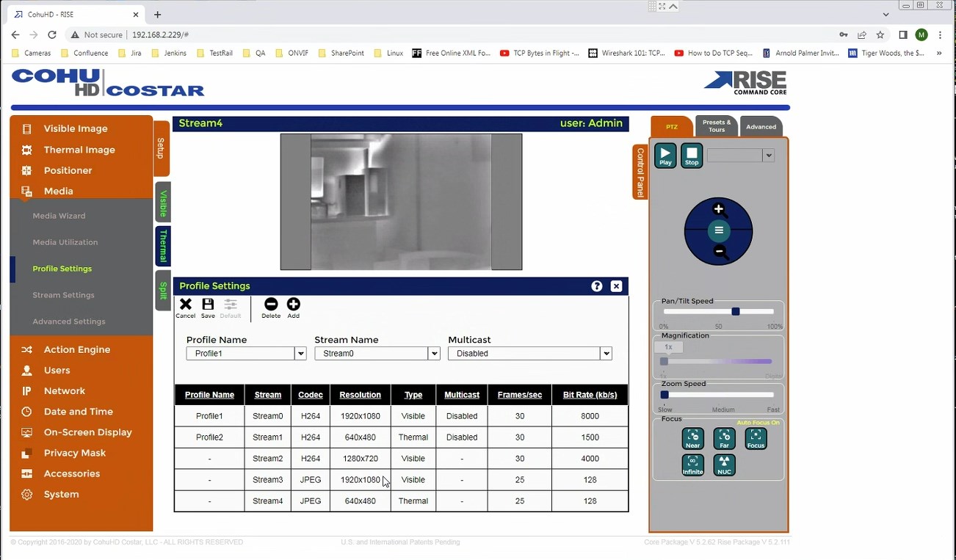Trigger the auto Focus button
956x560 pixels.
click(x=756, y=439)
